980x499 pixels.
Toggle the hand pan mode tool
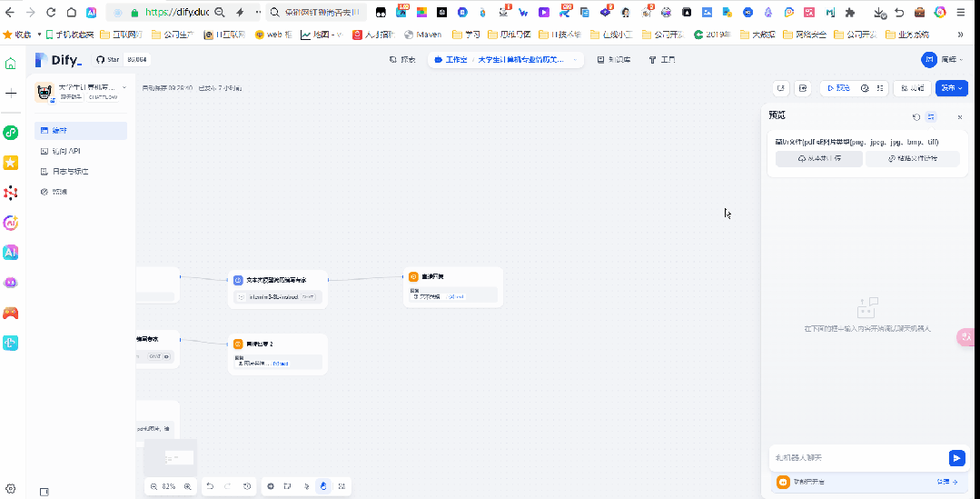tap(323, 486)
